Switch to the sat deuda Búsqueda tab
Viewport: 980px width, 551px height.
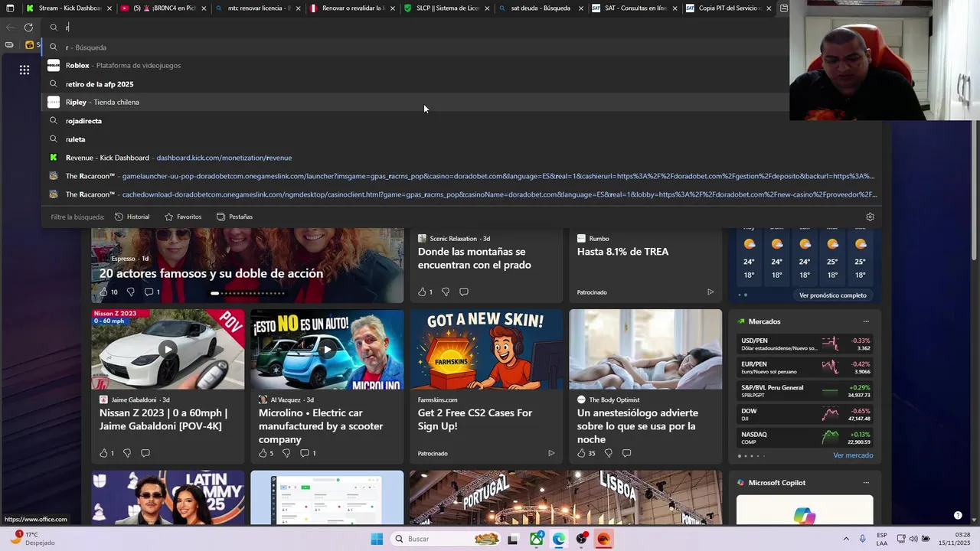[541, 8]
